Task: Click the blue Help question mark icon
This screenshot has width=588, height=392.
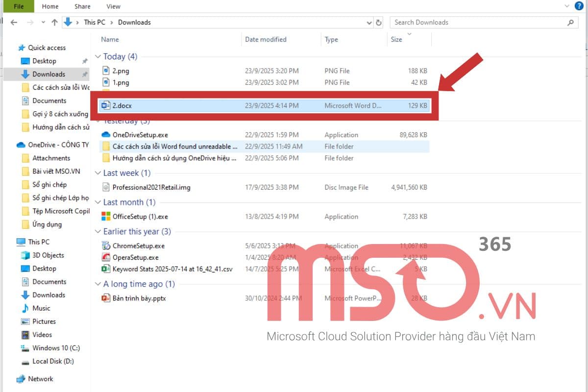Action: 579,6
